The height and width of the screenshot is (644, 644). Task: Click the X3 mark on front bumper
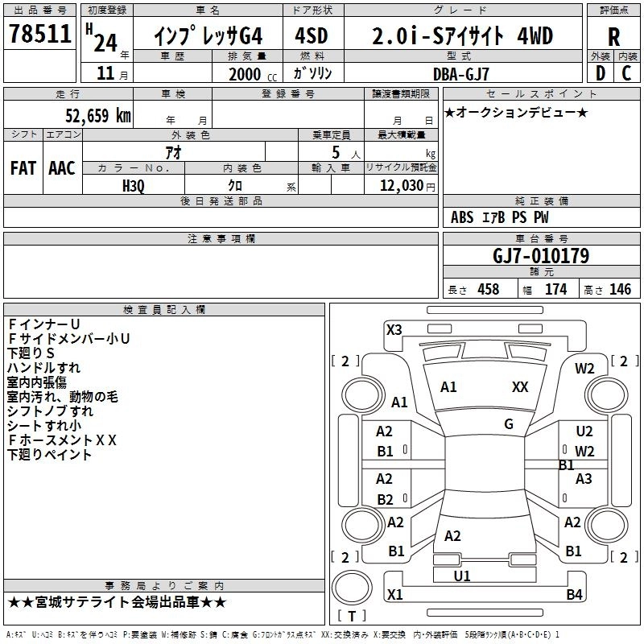[x=394, y=329]
